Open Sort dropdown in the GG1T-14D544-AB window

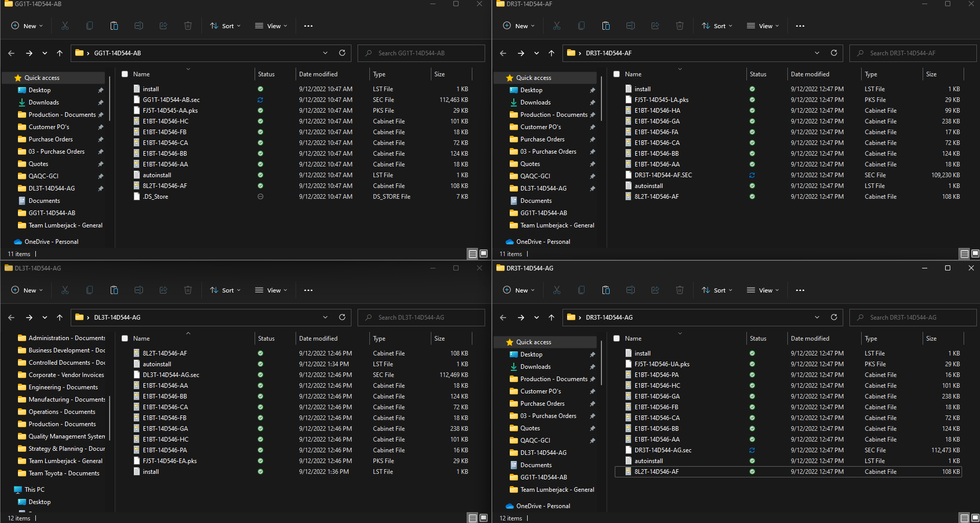tap(225, 26)
